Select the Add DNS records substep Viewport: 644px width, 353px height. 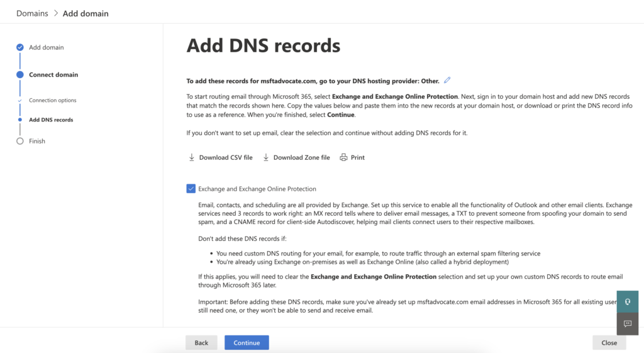tap(51, 120)
